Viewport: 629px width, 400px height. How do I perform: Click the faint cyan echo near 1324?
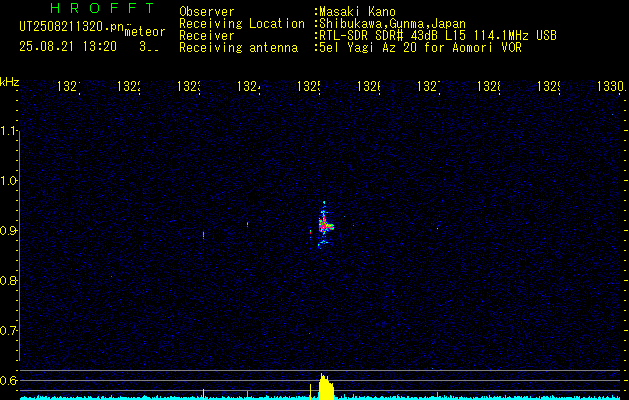248,224
